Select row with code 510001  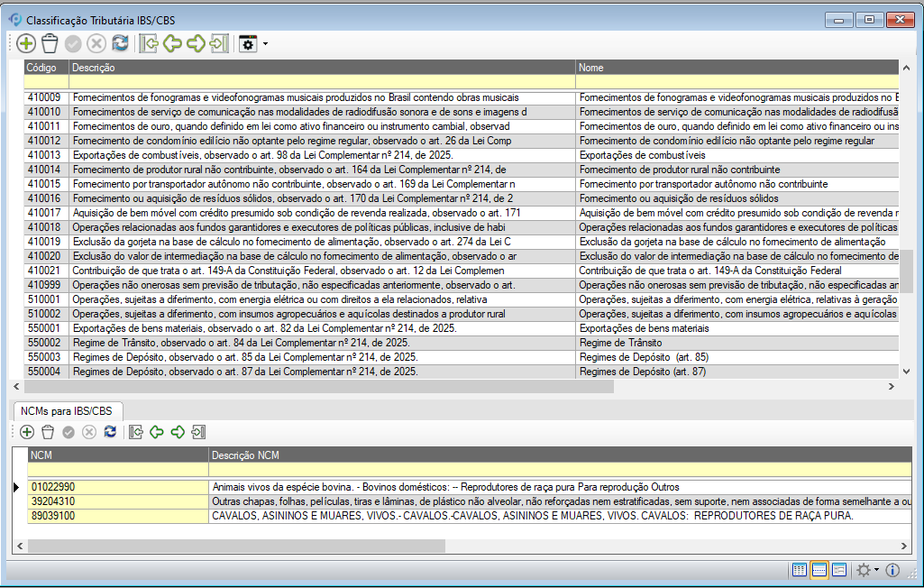[462, 299]
